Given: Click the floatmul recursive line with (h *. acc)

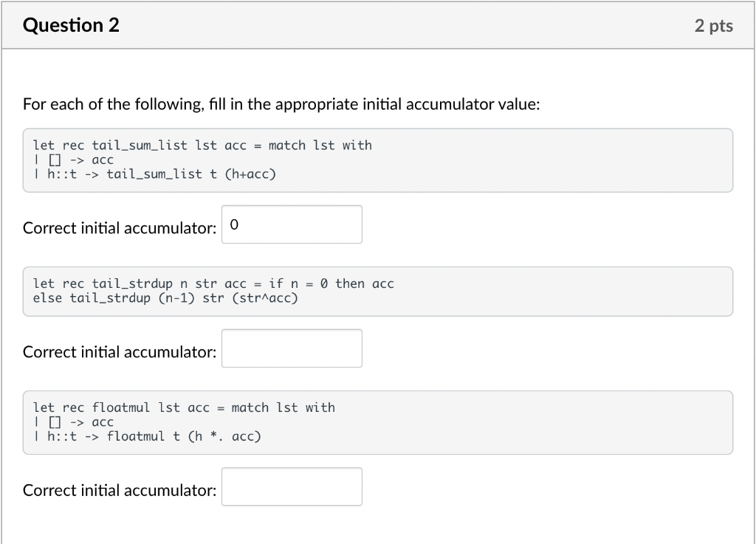Looking at the screenshot, I should click(x=147, y=436).
